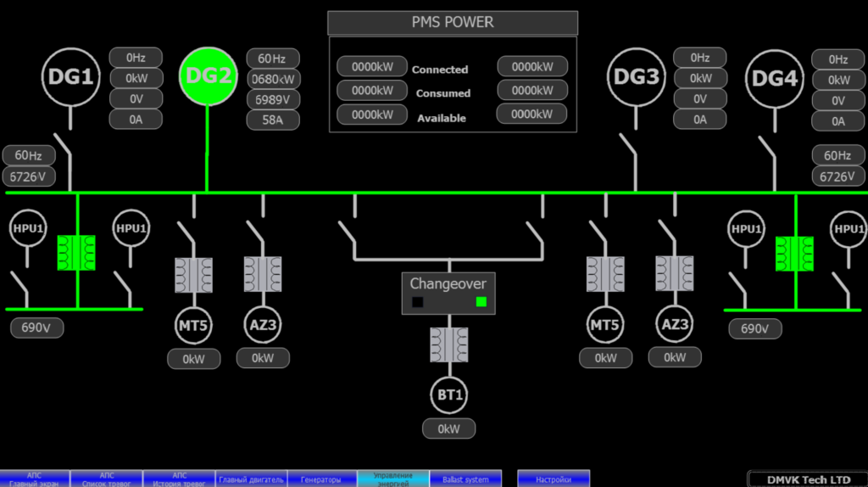This screenshot has width=868, height=487.
Task: Click the PMS POWER header
Action: (x=453, y=23)
